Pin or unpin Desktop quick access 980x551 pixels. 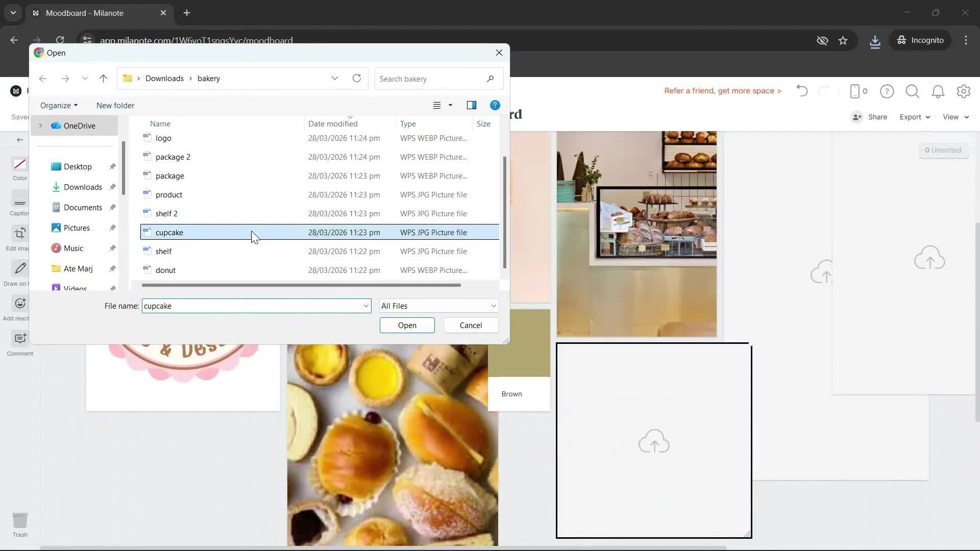112,167
